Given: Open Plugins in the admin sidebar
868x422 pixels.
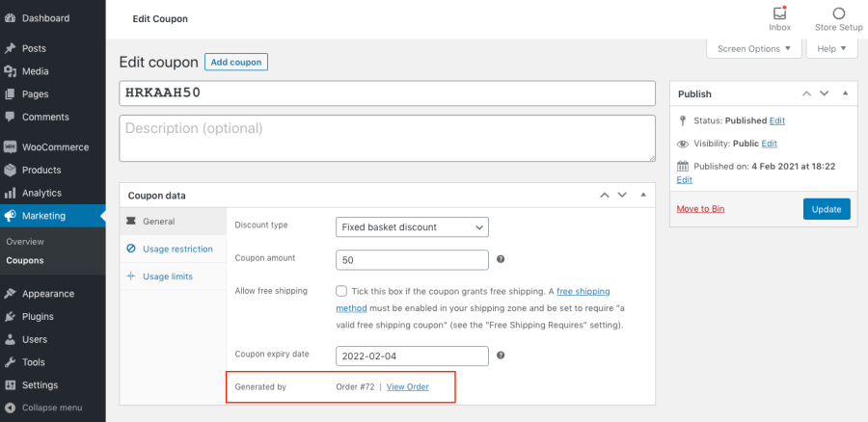Looking at the screenshot, I should point(38,316).
